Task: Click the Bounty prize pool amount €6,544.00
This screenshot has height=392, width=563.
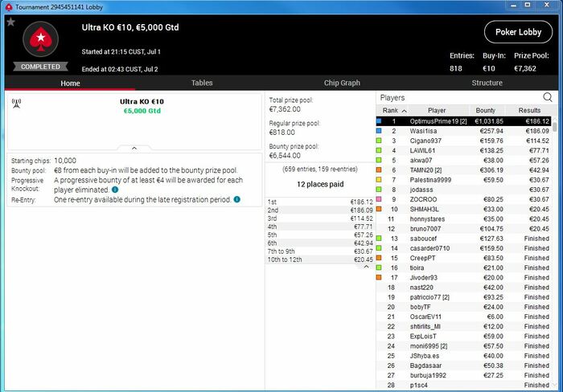Action: pos(285,155)
